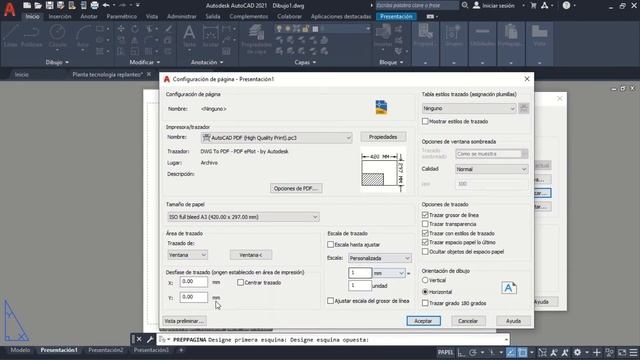Click the Open file quick-access icon
Image resolution: width=640 pixels, height=360 pixels.
[x=38, y=5]
